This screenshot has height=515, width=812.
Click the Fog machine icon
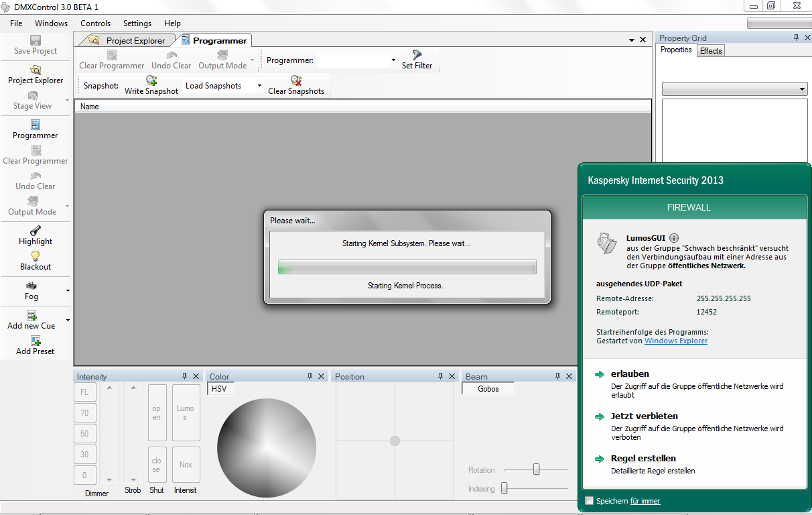point(31,286)
